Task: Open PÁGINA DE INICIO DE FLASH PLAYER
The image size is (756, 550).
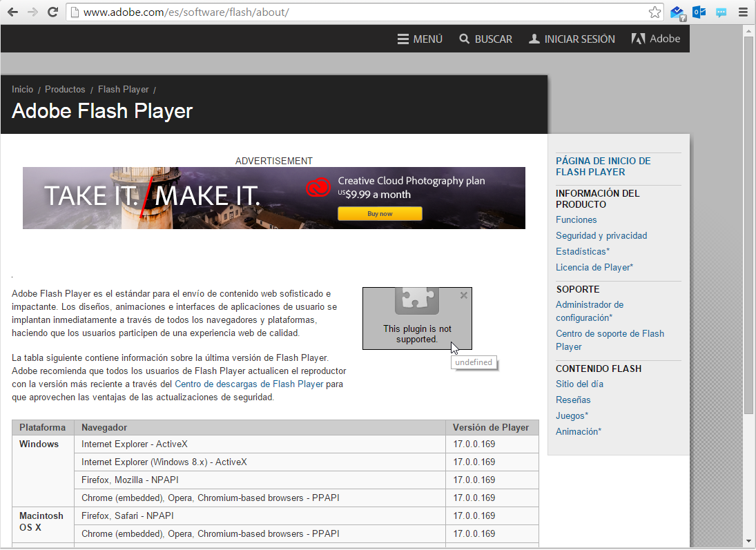Action: 603,166
